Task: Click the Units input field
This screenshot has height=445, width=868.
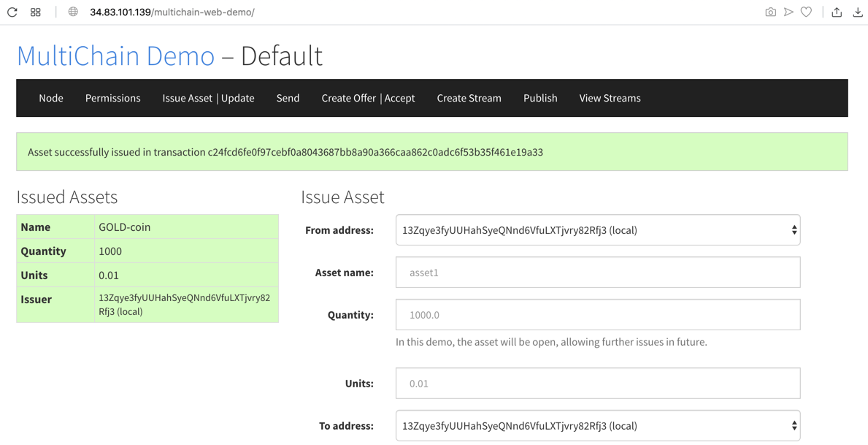Action: click(x=597, y=384)
